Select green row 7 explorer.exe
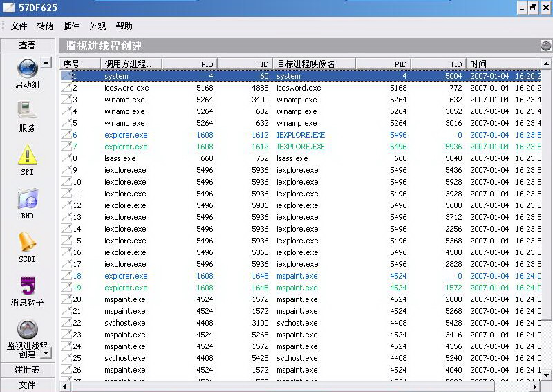This screenshot has width=553, height=392. point(300,147)
